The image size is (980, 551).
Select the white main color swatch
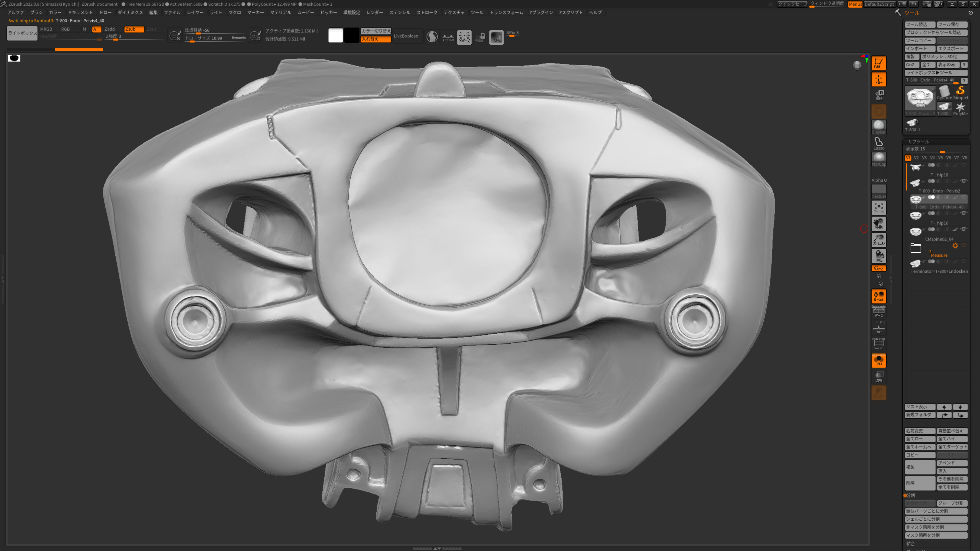336,35
